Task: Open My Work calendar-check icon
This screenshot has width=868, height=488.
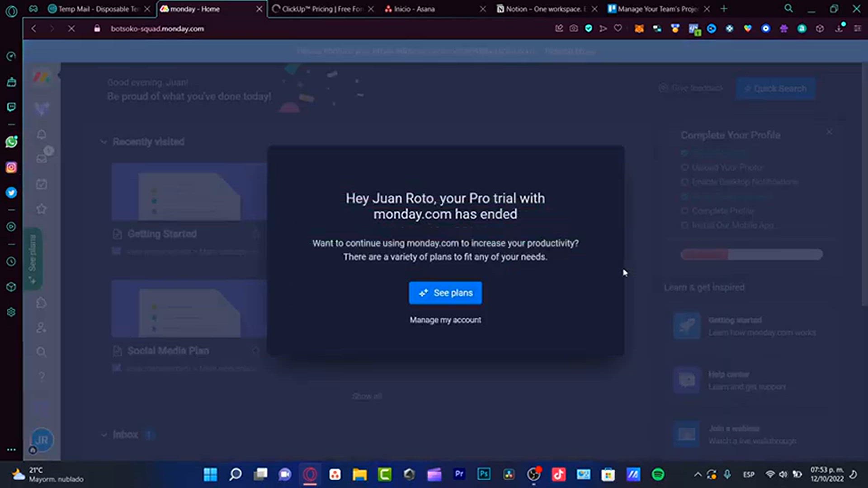Action: click(42, 184)
